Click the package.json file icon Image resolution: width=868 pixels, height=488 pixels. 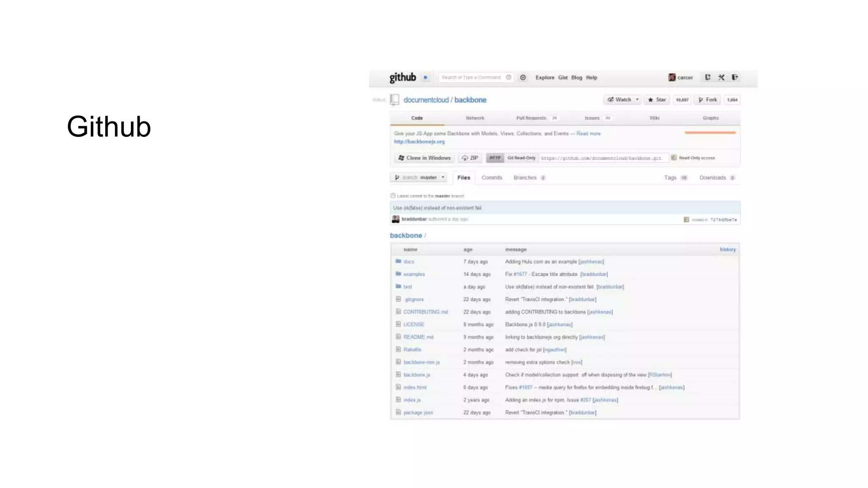[x=398, y=412]
